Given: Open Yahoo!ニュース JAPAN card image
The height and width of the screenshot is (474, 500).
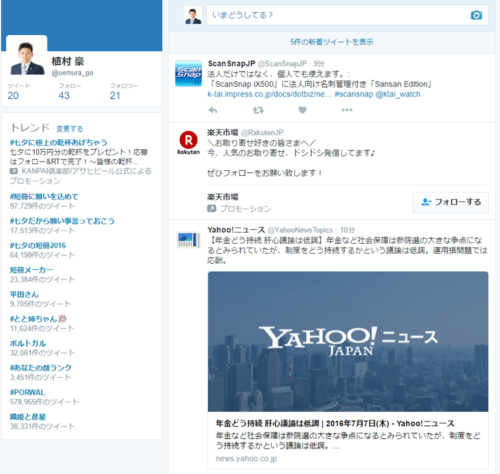Looking at the screenshot, I should 348,341.
